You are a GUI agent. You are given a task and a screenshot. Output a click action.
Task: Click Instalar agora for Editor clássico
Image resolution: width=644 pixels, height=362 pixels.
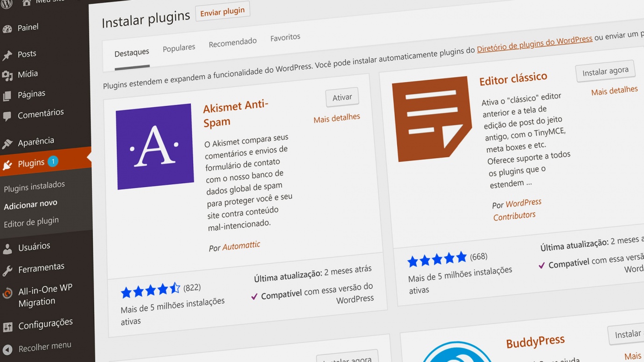pos(605,72)
